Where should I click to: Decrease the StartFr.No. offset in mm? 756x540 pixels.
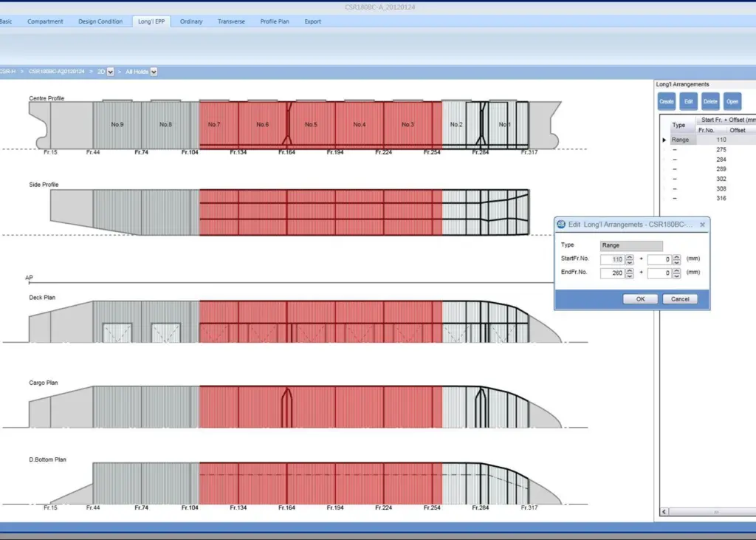pos(677,262)
